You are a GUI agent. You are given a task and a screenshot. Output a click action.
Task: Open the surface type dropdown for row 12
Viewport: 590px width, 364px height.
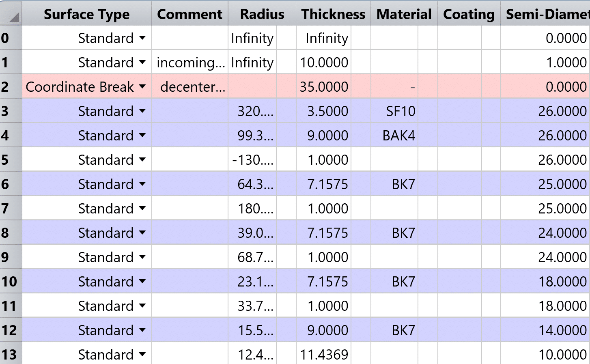142,330
